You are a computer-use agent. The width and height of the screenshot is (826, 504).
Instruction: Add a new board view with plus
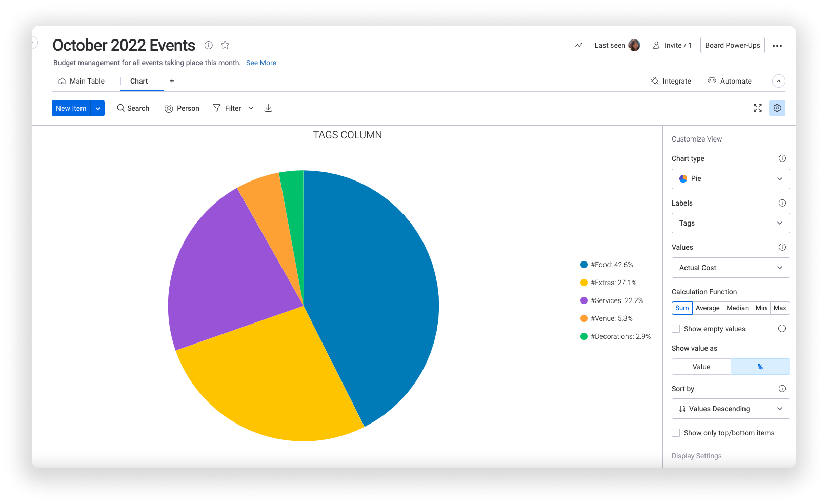(172, 81)
